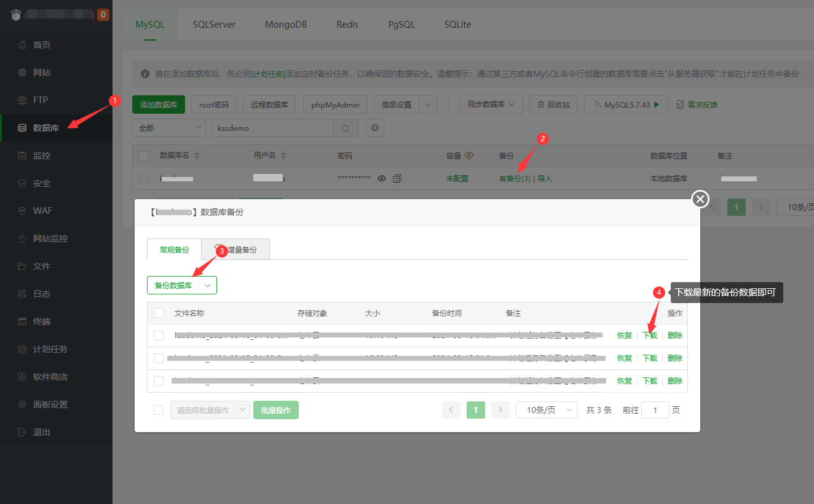
Task: Click the 文件 folder icon
Action: tap(22, 266)
